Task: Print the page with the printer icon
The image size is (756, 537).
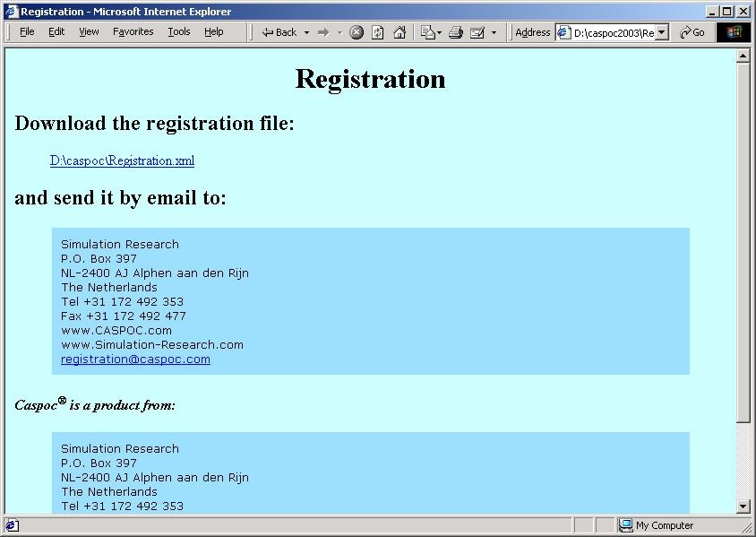Action: 456,32
